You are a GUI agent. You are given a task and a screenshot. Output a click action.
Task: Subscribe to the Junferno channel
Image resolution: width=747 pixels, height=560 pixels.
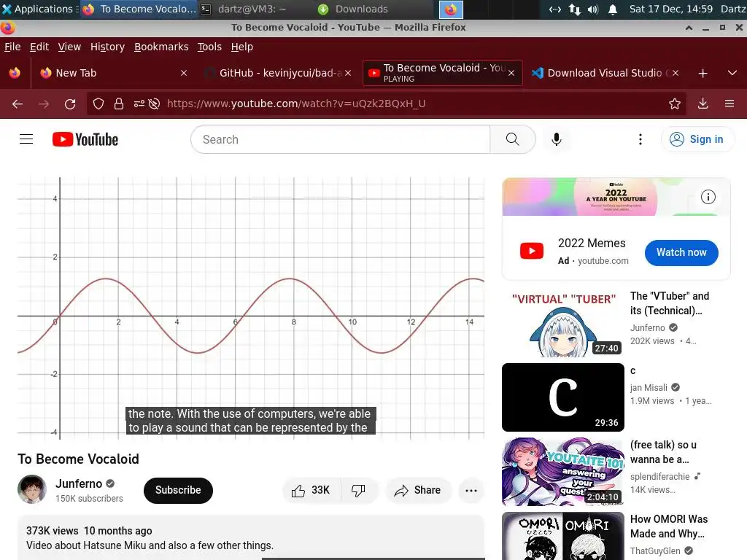(x=178, y=490)
